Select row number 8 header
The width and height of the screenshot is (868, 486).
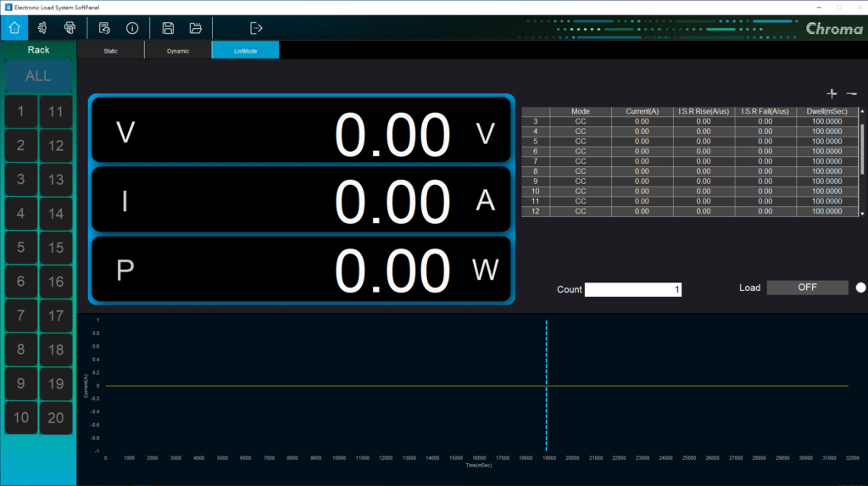coord(536,171)
